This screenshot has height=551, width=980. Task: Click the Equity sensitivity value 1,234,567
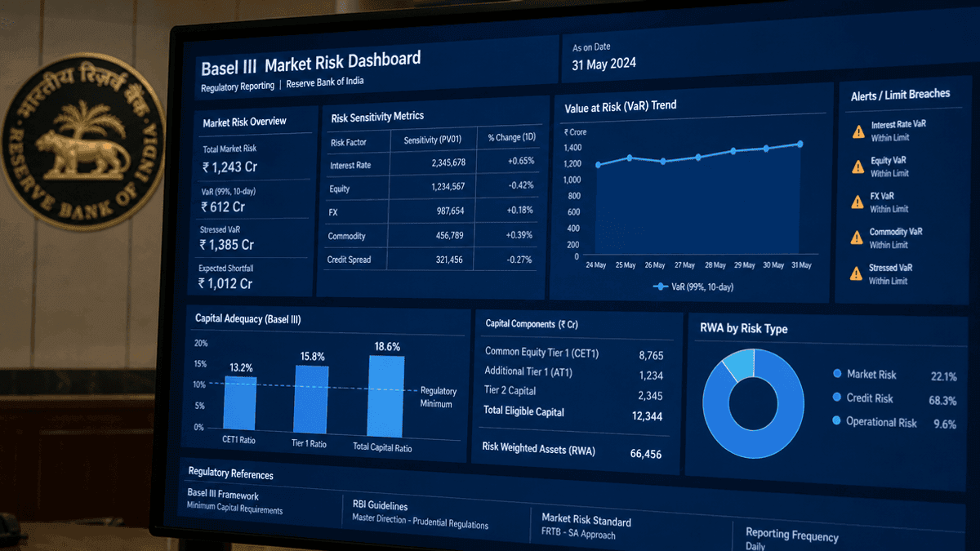pyautogui.click(x=448, y=186)
